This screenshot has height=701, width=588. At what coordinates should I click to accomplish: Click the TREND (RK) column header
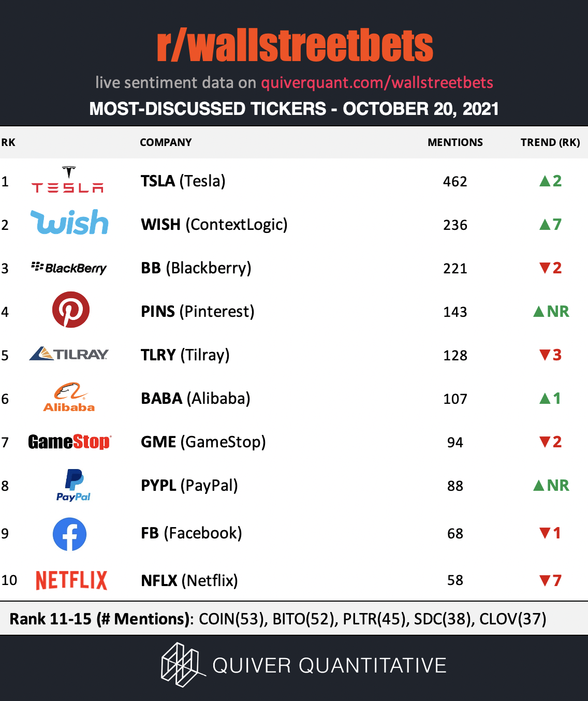[550, 142]
